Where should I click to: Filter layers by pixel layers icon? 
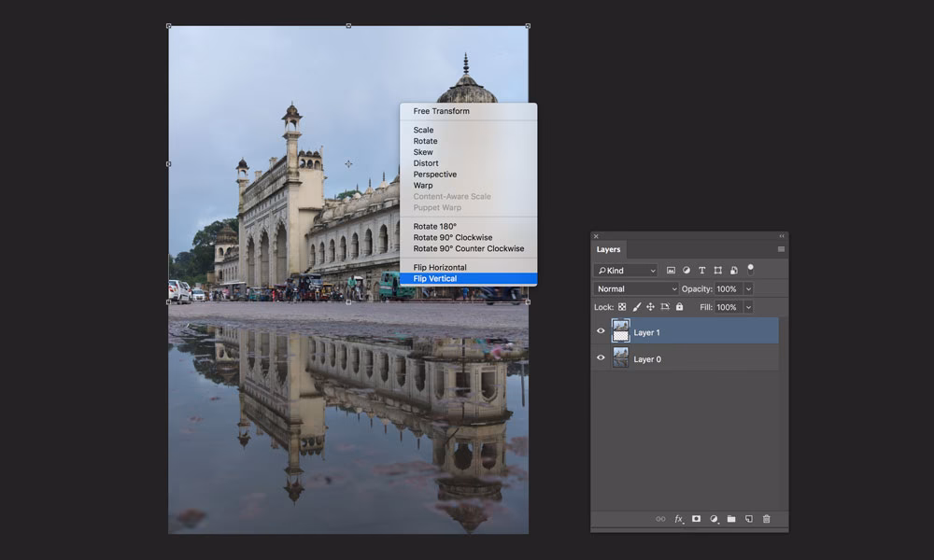671,270
